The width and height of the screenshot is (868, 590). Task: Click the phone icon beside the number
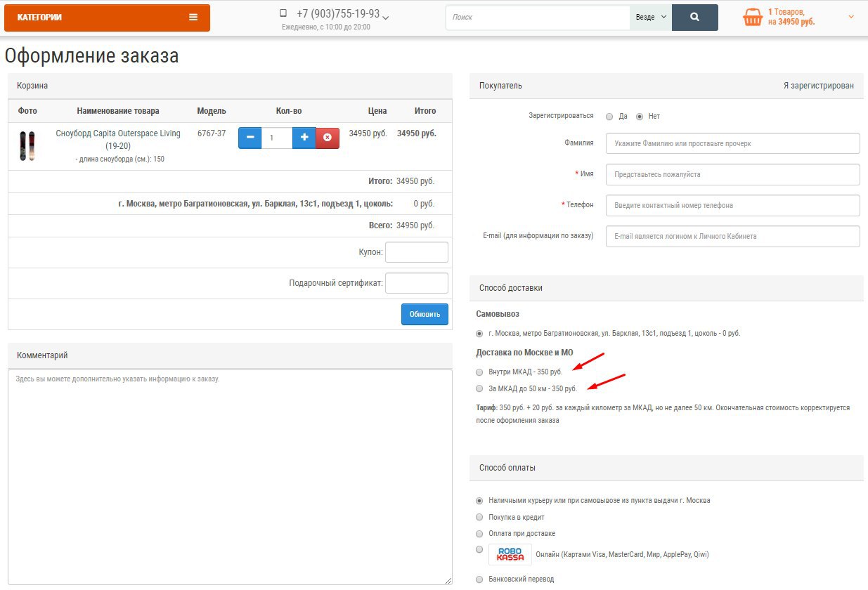(283, 13)
